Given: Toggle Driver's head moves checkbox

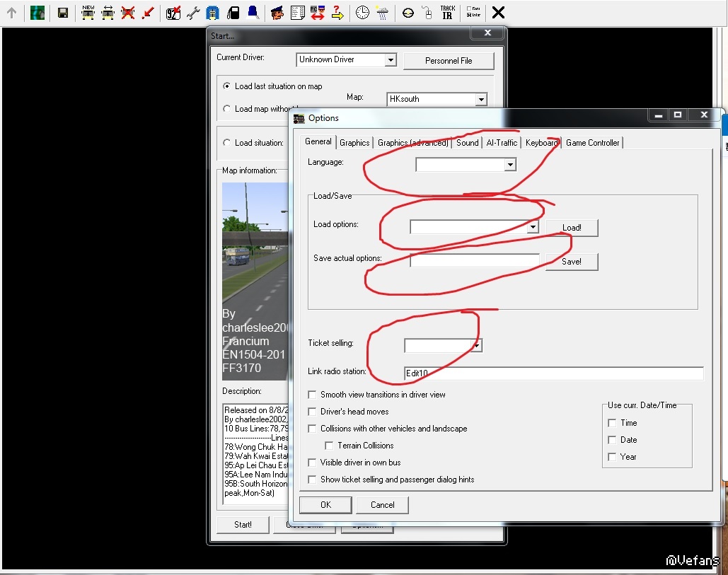Looking at the screenshot, I should coord(313,412).
